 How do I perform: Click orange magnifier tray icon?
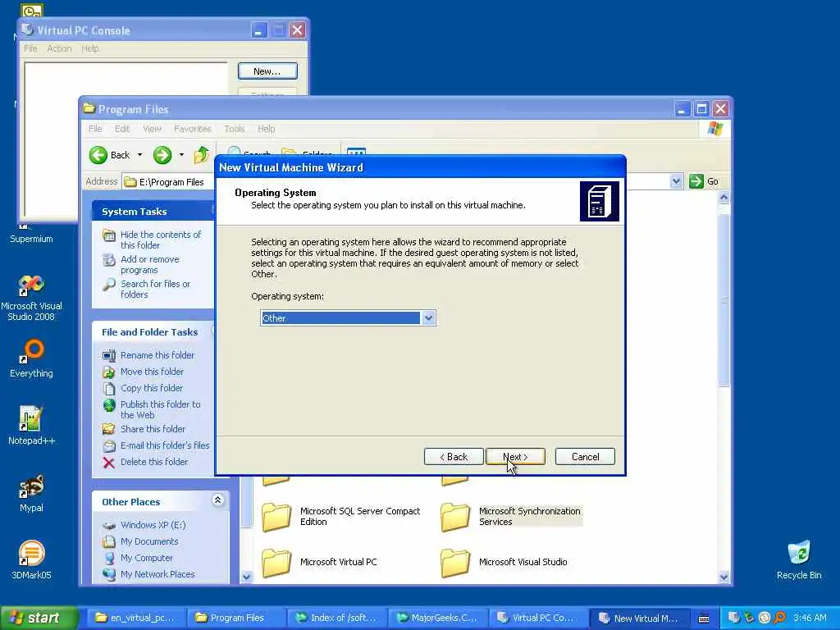[x=779, y=618]
